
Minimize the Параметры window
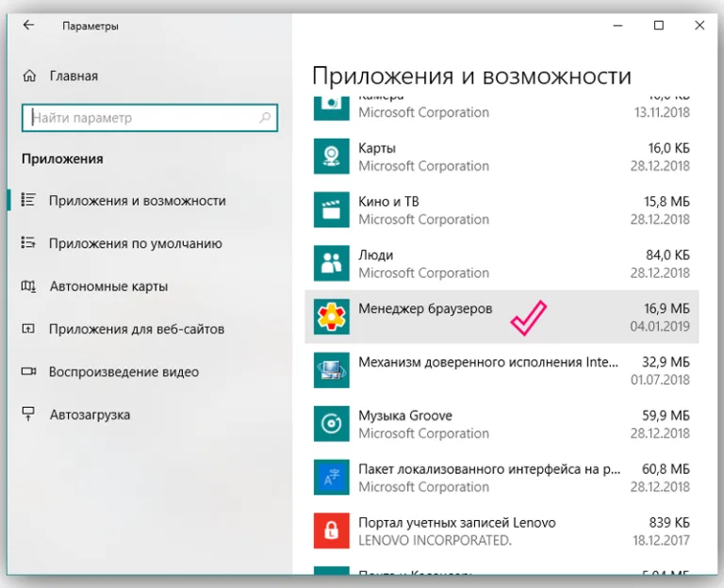click(x=617, y=25)
